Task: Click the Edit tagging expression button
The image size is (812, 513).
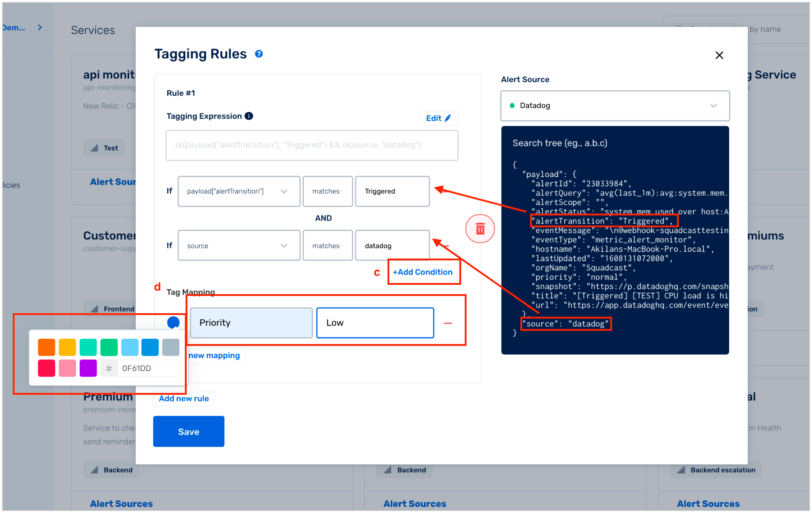Action: click(x=439, y=118)
